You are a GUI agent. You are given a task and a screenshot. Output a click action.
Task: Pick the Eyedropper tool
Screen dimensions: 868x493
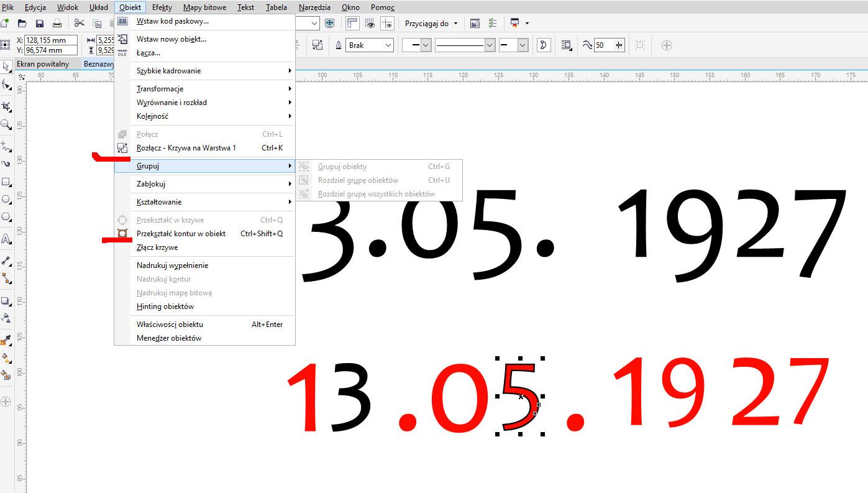(x=6, y=340)
